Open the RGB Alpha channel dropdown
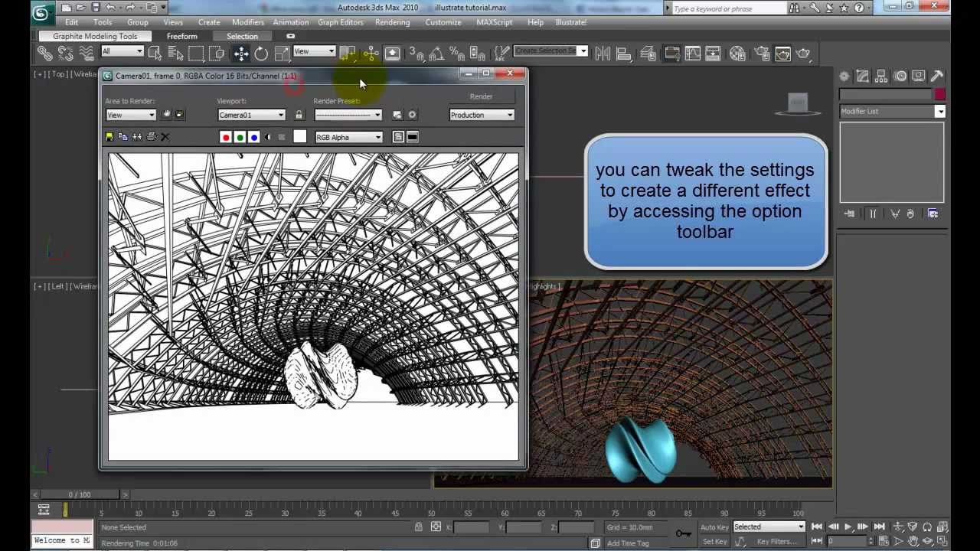Viewport: 980px width, 551px height. tap(349, 137)
